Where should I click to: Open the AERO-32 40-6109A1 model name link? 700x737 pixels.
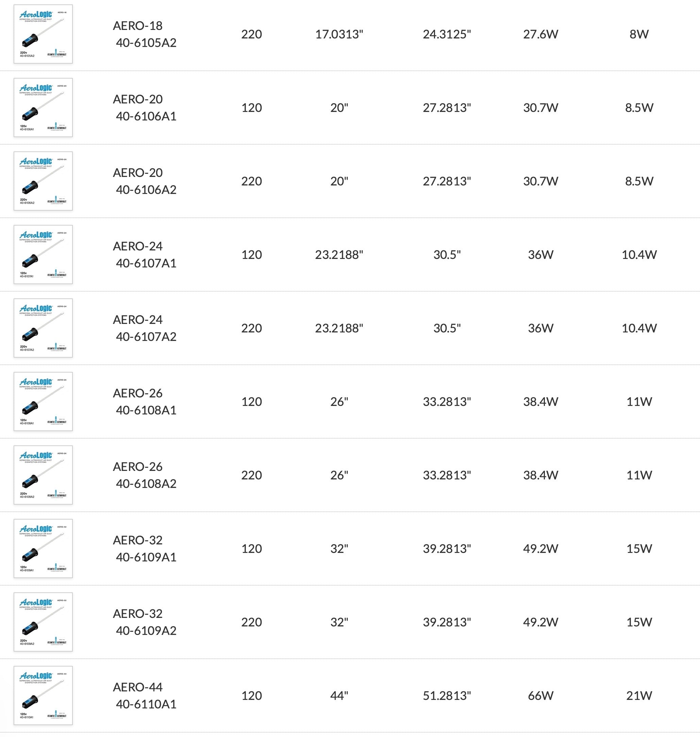coord(145,549)
